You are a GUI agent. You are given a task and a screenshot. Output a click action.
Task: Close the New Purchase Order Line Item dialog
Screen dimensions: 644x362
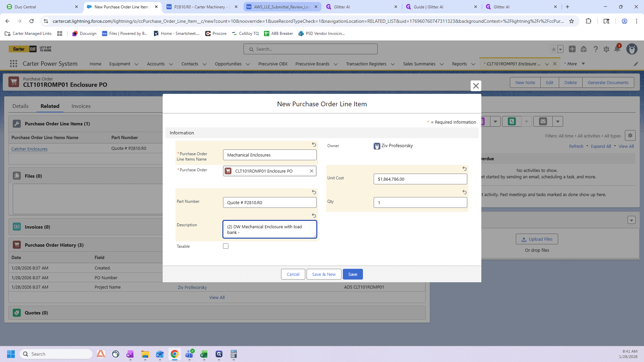click(476, 86)
